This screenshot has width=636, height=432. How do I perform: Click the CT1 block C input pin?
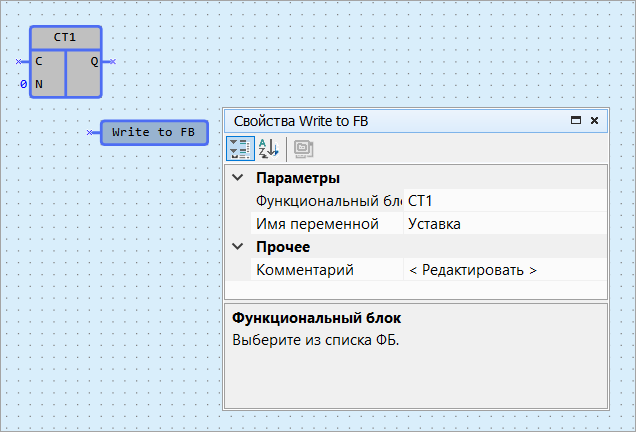[21, 62]
